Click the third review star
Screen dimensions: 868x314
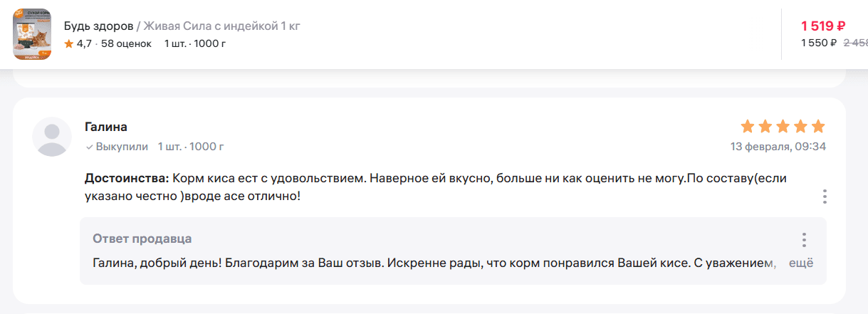tap(783, 127)
